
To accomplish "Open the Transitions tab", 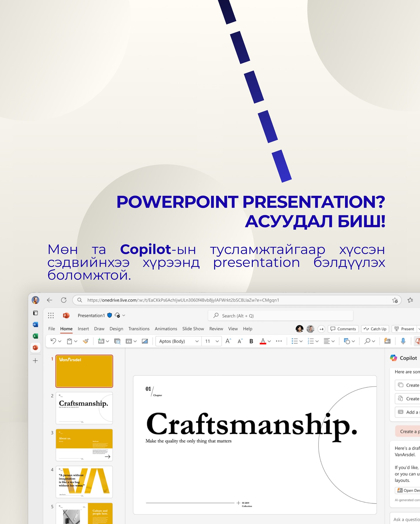I will 139,329.
